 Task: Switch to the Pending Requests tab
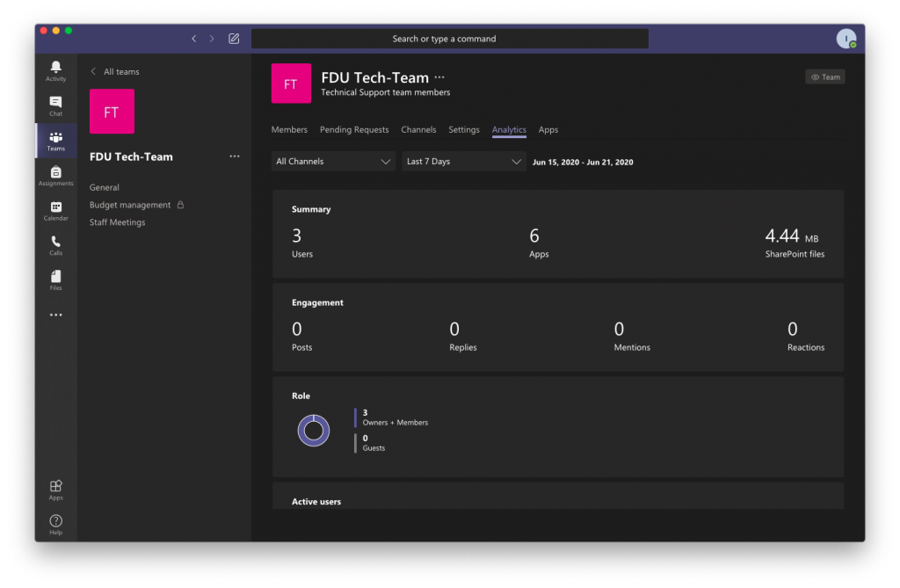[x=354, y=130]
